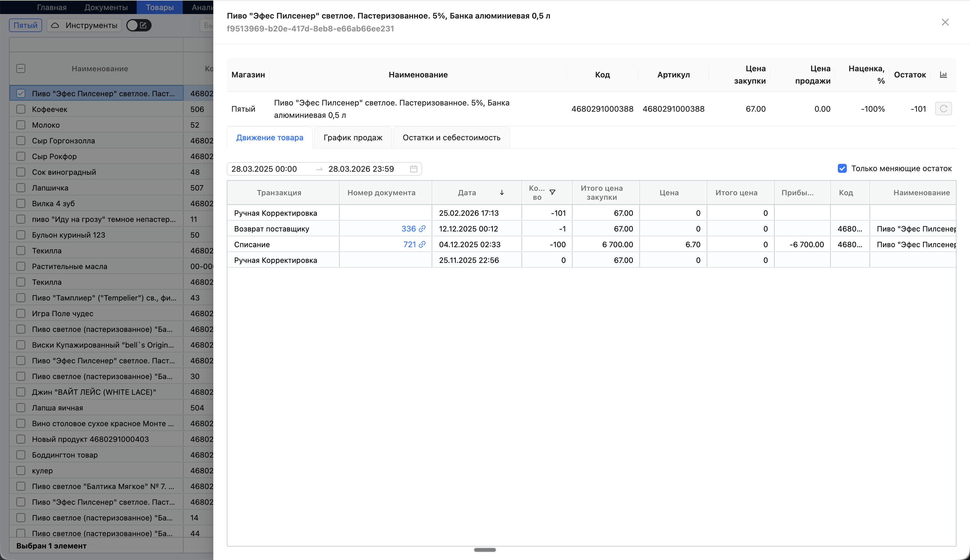Image resolution: width=970 pixels, height=560 pixels.
Task: Select the Сок виноградный checkbox
Action: (21, 172)
